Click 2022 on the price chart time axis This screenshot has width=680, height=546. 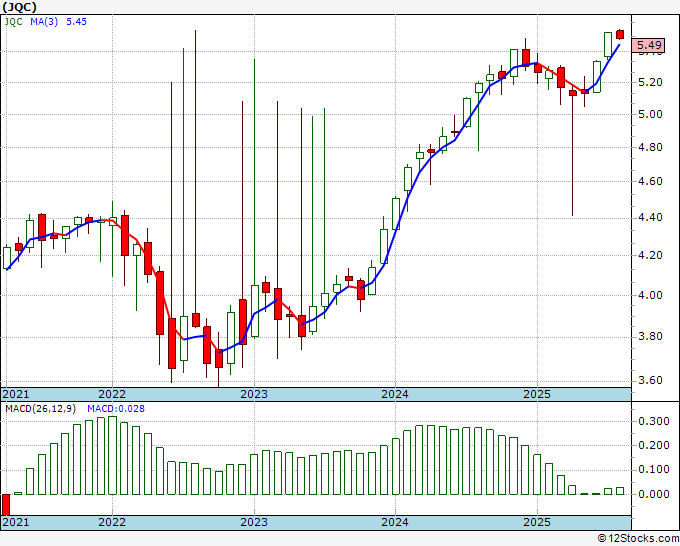[x=112, y=394]
